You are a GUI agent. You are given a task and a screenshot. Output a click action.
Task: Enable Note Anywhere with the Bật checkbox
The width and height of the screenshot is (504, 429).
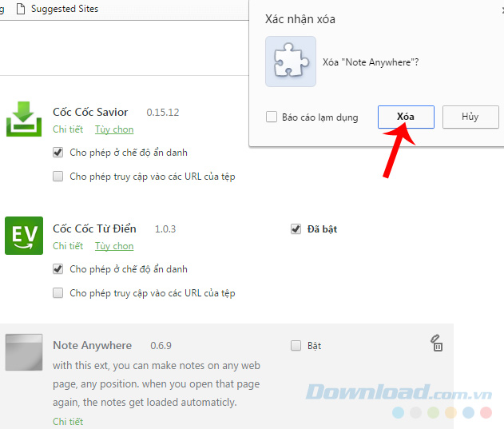coord(296,346)
